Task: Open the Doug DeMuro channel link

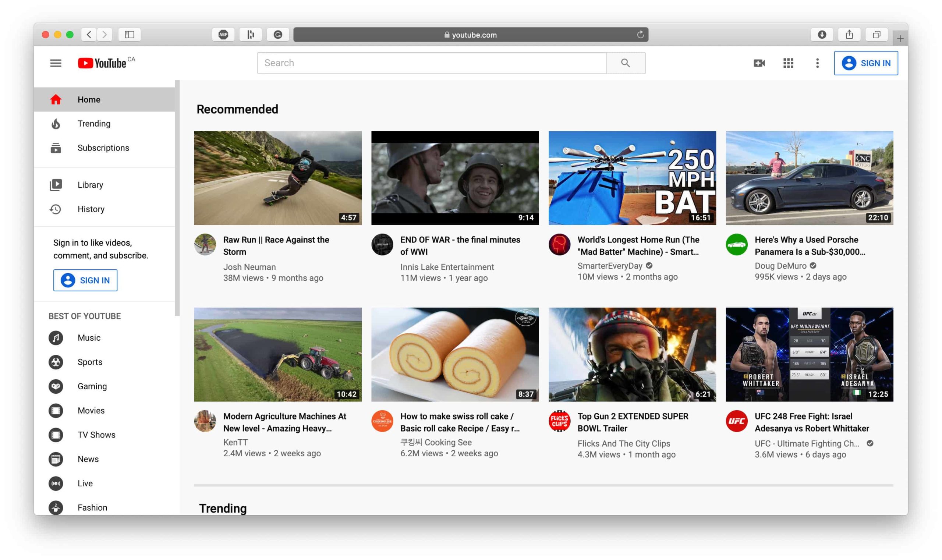Action: [x=780, y=266]
